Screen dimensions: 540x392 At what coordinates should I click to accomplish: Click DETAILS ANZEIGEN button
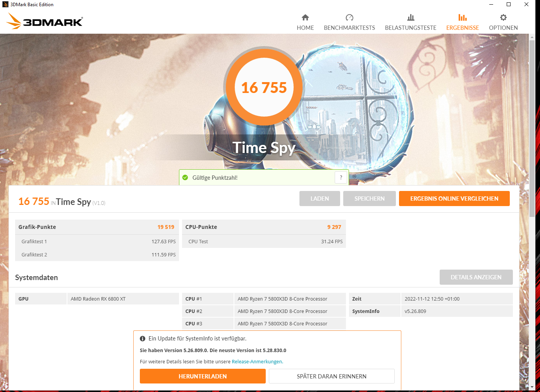(476, 277)
